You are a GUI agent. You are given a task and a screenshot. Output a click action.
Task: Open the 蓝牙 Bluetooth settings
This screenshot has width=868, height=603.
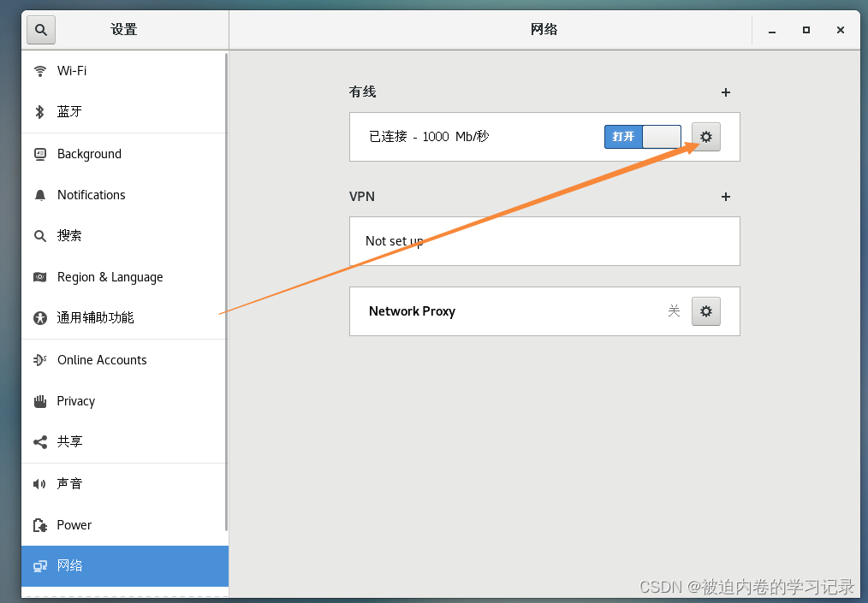[124, 112]
